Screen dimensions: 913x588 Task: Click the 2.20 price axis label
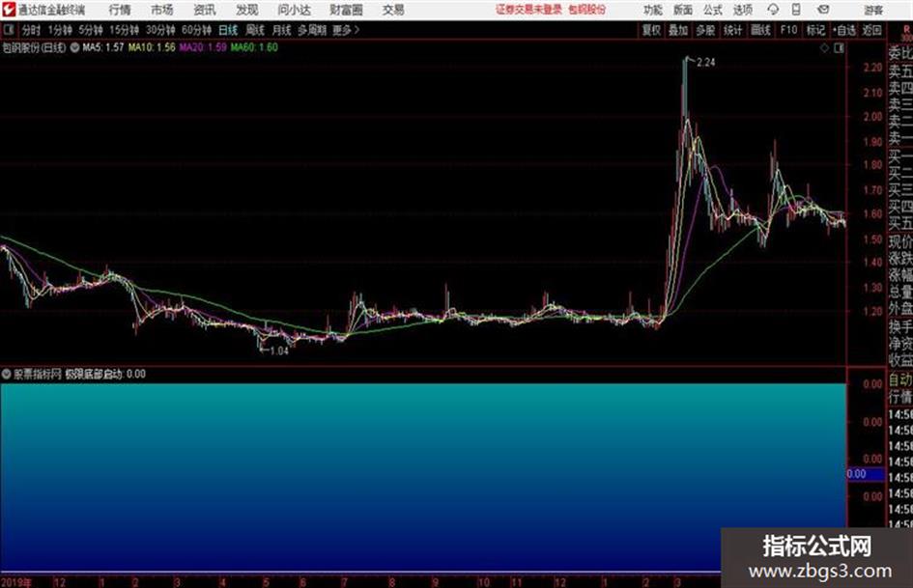point(872,69)
